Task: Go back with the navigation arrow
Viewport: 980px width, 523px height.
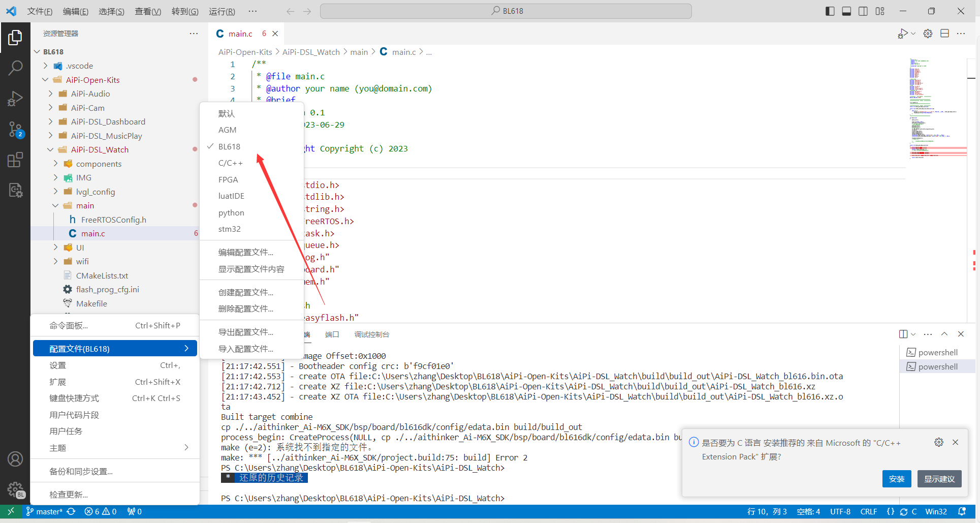Action: (x=290, y=11)
